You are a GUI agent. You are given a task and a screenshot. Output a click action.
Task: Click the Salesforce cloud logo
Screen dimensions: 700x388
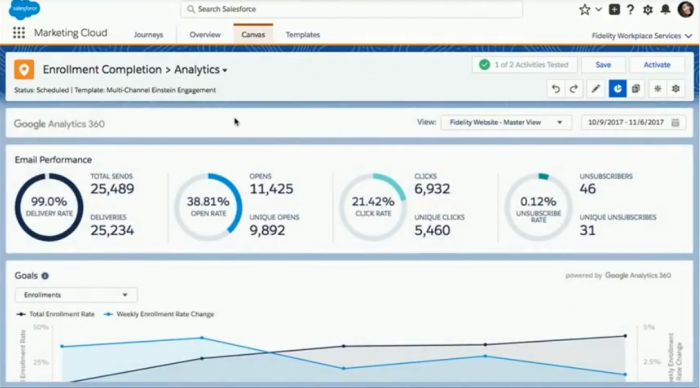[x=24, y=9]
